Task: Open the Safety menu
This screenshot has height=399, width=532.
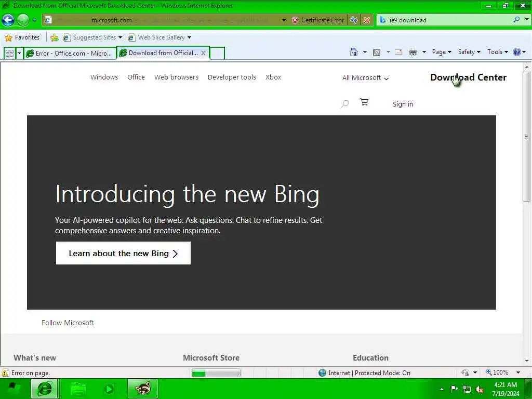Action: click(x=469, y=52)
